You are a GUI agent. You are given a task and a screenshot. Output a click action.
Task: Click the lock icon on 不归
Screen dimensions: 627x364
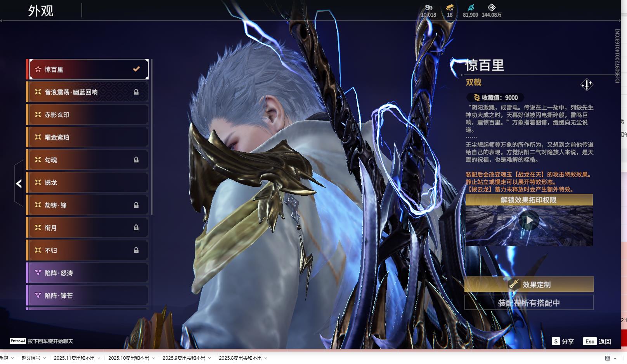click(136, 250)
